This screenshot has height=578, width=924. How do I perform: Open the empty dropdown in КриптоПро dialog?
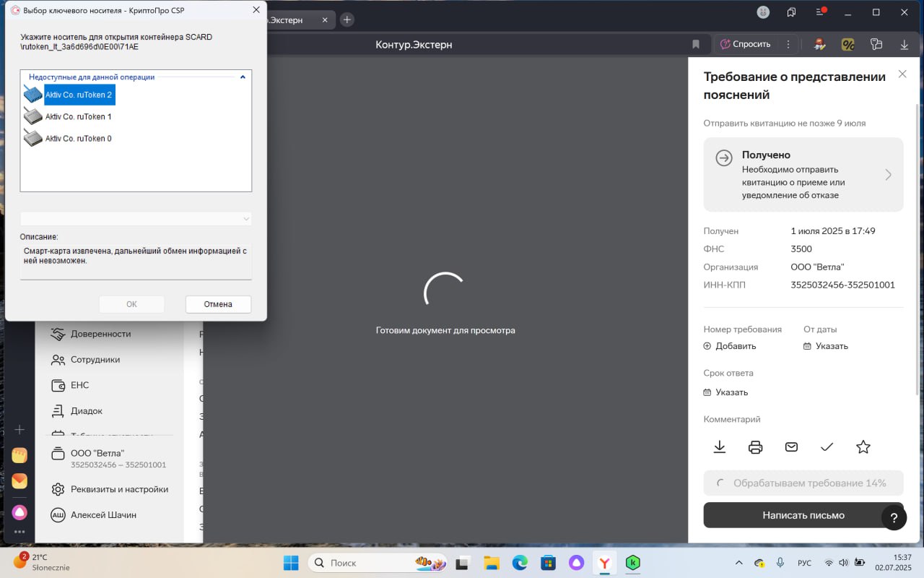click(136, 218)
